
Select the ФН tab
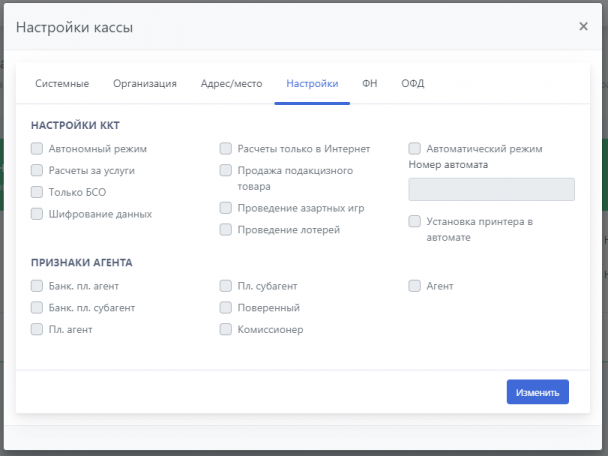pos(370,84)
